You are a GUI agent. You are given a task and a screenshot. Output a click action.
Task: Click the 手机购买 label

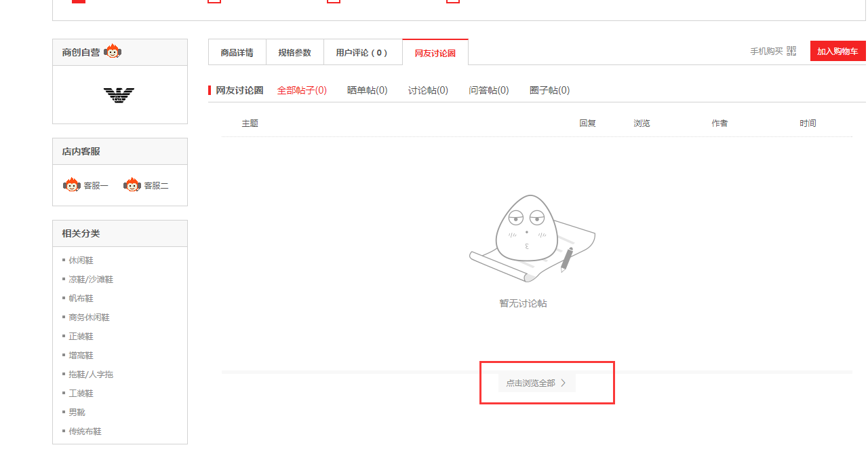[766, 52]
